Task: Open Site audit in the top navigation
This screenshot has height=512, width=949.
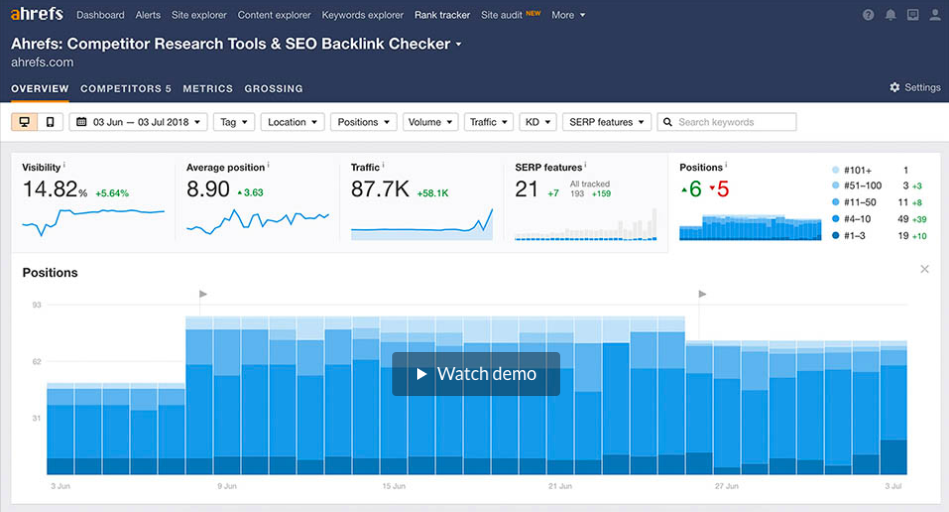Action: [x=501, y=15]
